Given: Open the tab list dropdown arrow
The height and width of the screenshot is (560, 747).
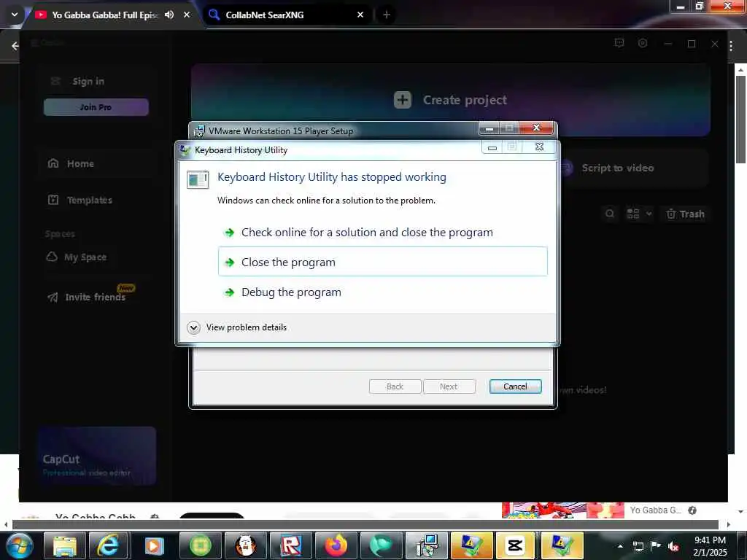Looking at the screenshot, I should tap(15, 15).
